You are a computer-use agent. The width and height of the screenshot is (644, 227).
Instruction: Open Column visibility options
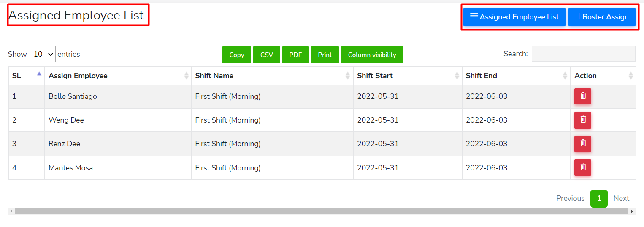[372, 55]
